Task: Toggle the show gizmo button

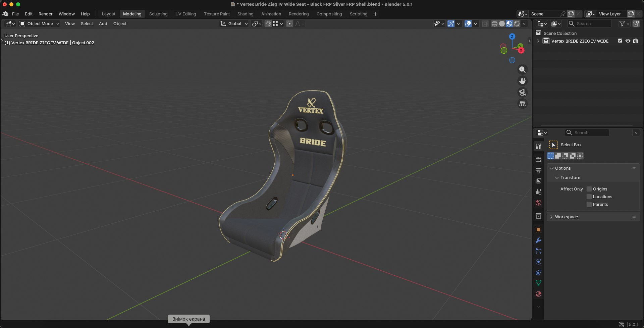Action: 451,23
